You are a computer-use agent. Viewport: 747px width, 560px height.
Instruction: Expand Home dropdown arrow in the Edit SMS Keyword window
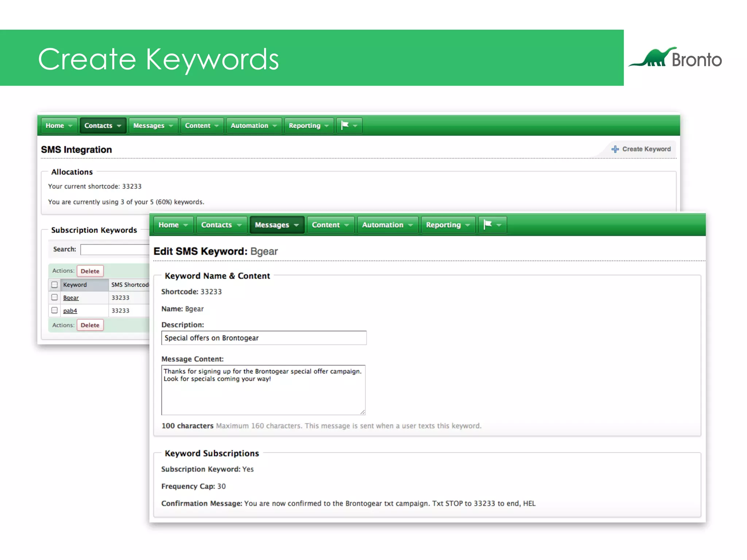click(x=186, y=225)
